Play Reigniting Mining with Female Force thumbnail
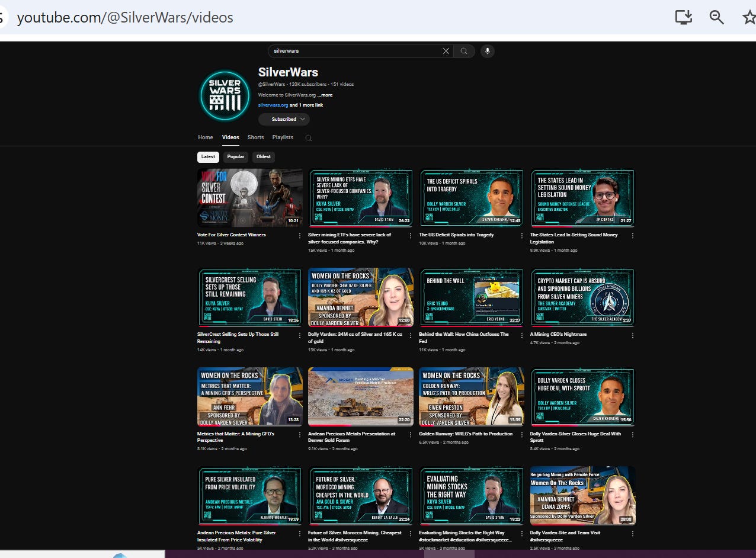 coord(582,496)
